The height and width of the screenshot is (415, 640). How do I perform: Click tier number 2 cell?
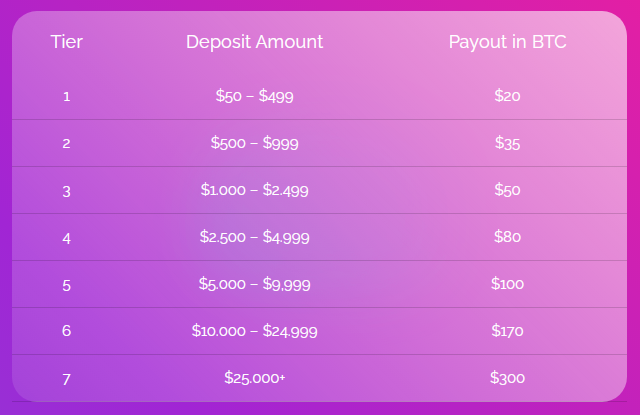point(67,144)
